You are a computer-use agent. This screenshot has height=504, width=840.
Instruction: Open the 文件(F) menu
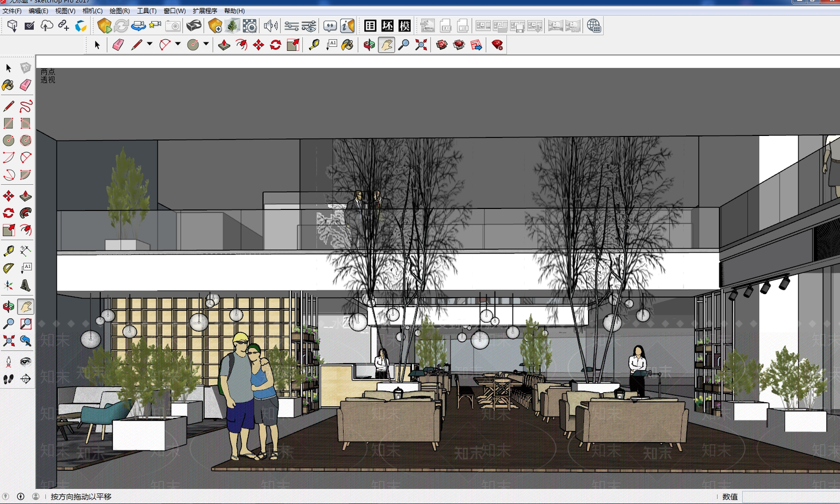[12, 10]
